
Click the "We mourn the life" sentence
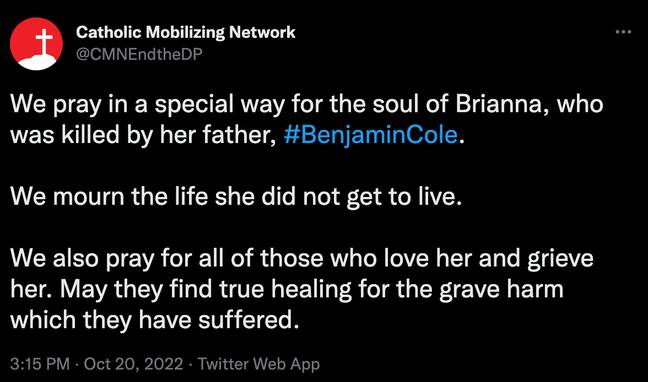pos(235,197)
